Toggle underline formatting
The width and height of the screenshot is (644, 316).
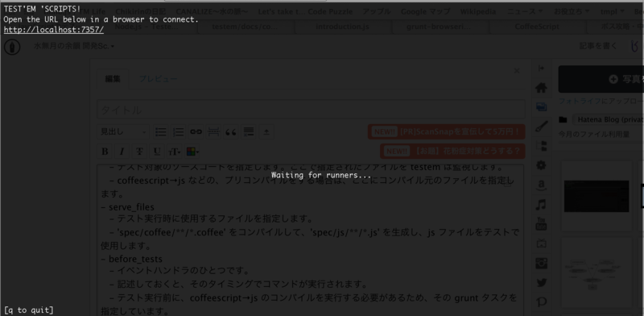tap(157, 152)
